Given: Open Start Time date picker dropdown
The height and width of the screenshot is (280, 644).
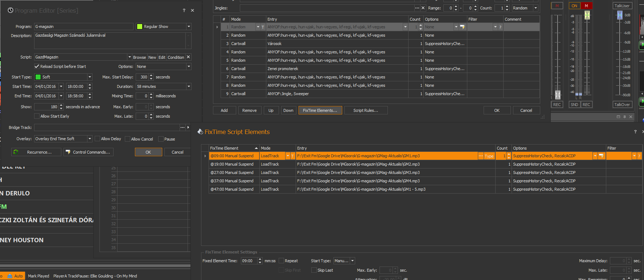Looking at the screenshot, I should (x=61, y=86).
